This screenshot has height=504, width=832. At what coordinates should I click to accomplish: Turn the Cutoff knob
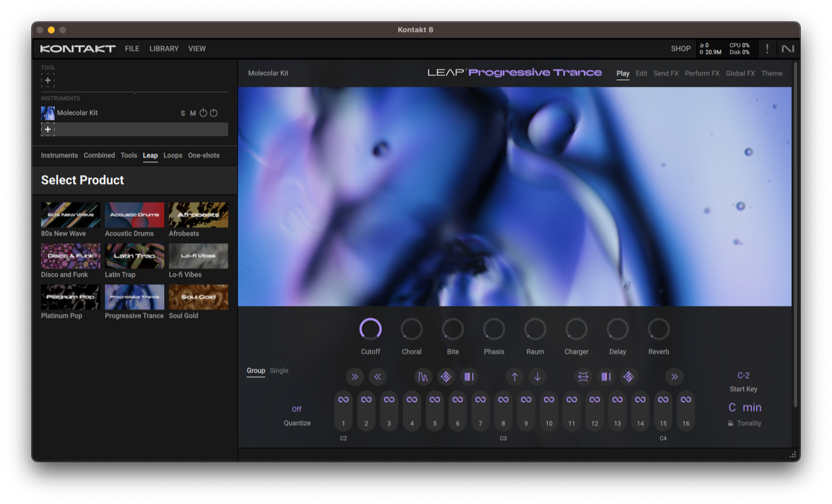pyautogui.click(x=370, y=329)
